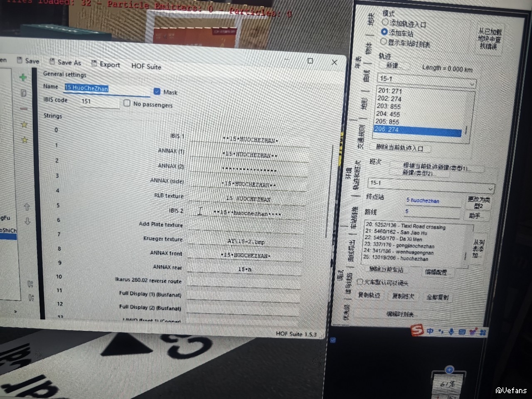Click the 编辑配置 button

(436, 272)
